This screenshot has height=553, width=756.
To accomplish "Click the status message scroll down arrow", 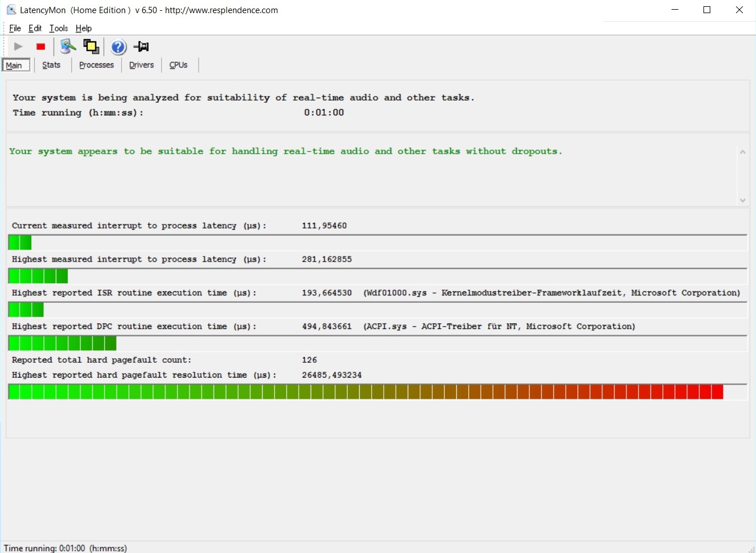I will click(x=742, y=200).
